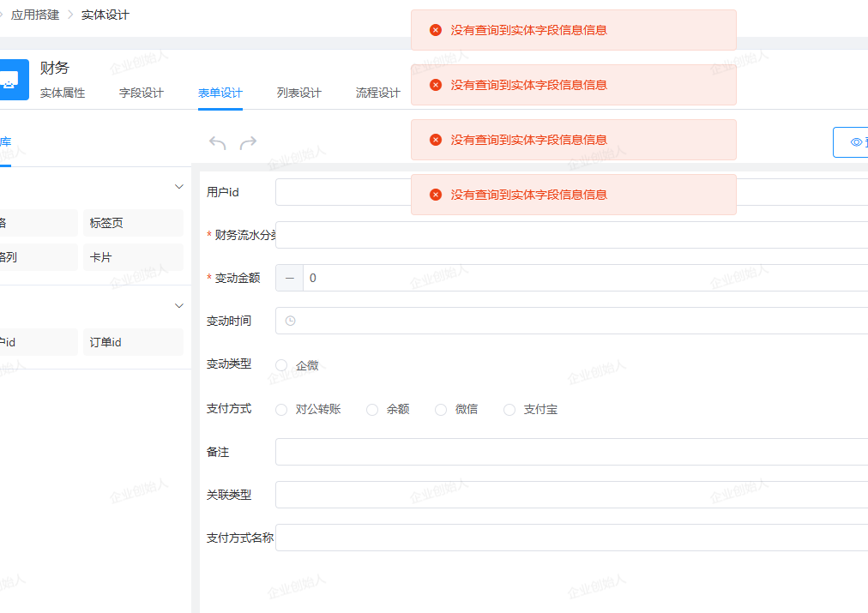Click the 标签页 component button
Image resolution: width=868 pixels, height=613 pixels.
(x=133, y=223)
